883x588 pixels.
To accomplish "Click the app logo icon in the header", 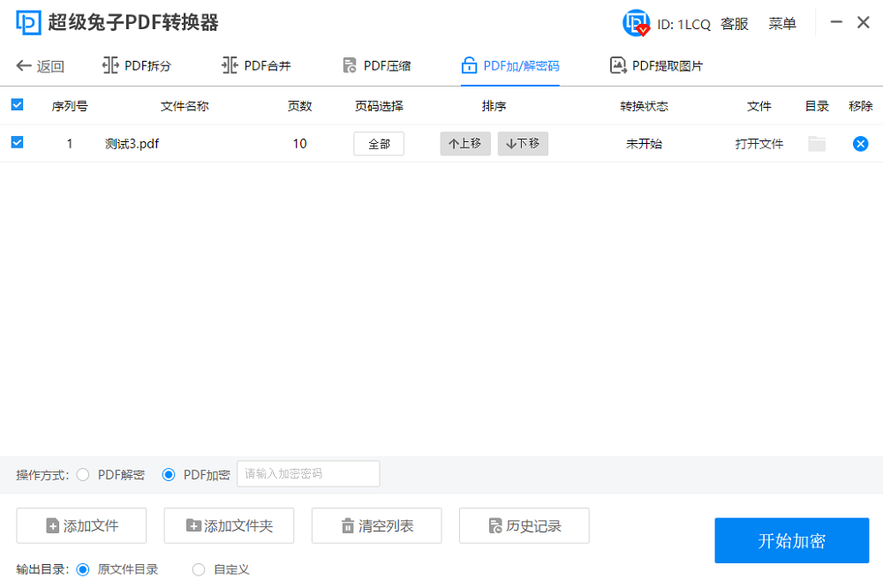I will click(29, 22).
